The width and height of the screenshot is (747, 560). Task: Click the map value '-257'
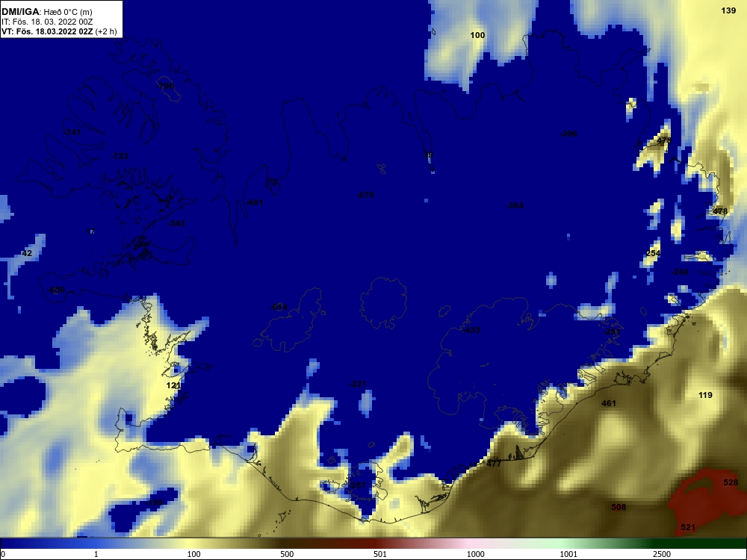(357, 485)
